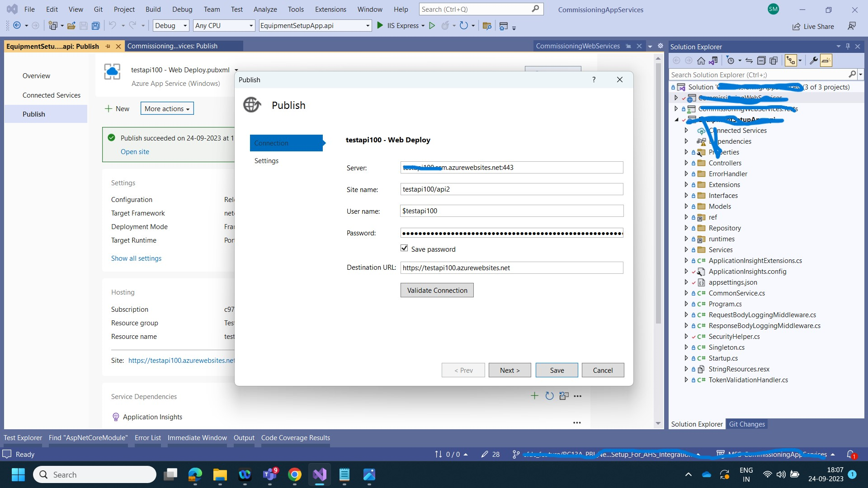
Task: Click Show All Files icon in Solution Explorer
Action: (774, 61)
